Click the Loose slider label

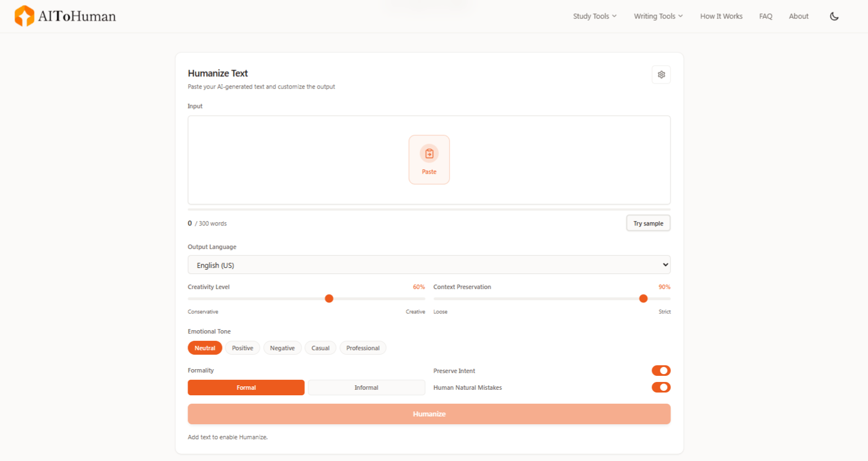(x=440, y=312)
